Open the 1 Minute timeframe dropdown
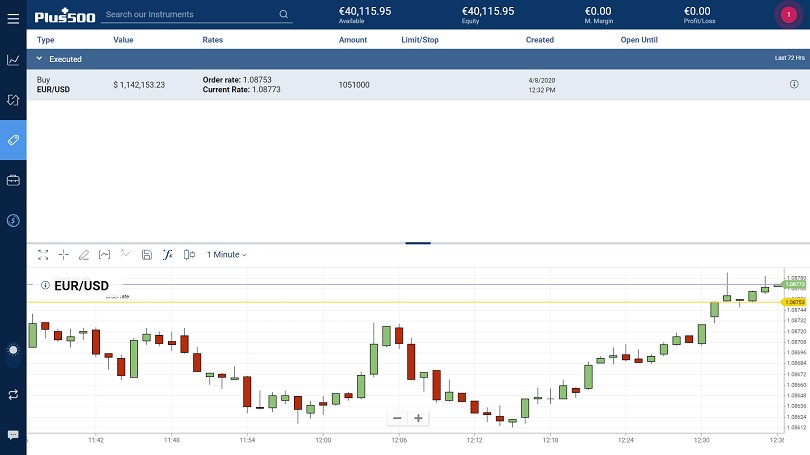Image resolution: width=810 pixels, height=455 pixels. click(x=226, y=255)
